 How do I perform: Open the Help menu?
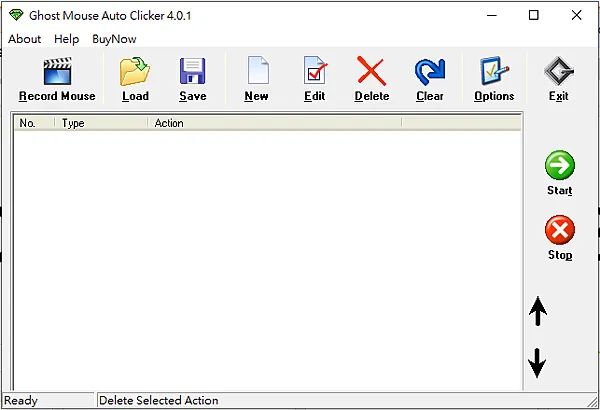click(67, 39)
